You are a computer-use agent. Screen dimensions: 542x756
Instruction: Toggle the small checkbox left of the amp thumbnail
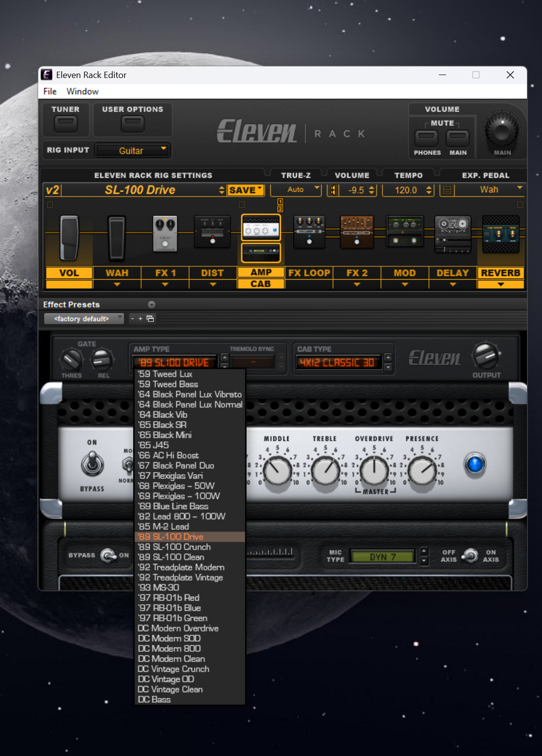point(242,205)
